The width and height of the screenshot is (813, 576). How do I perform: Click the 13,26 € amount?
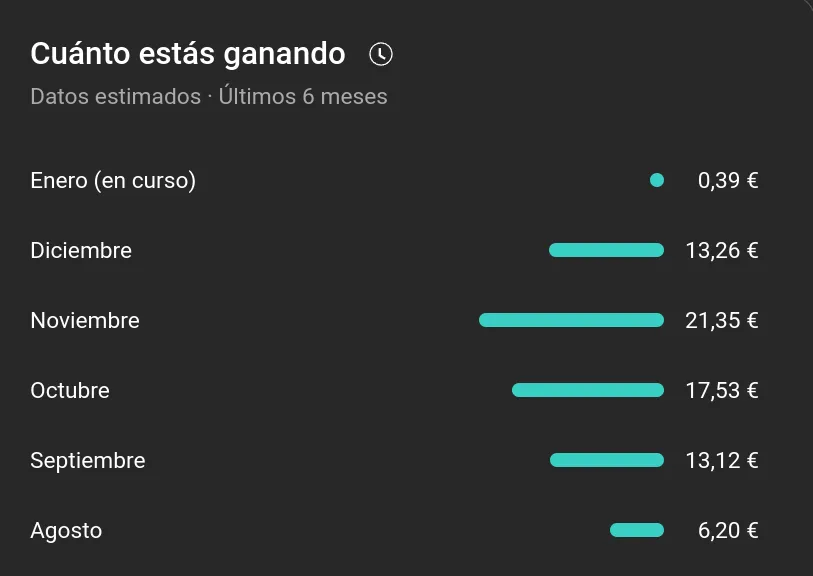(x=722, y=250)
